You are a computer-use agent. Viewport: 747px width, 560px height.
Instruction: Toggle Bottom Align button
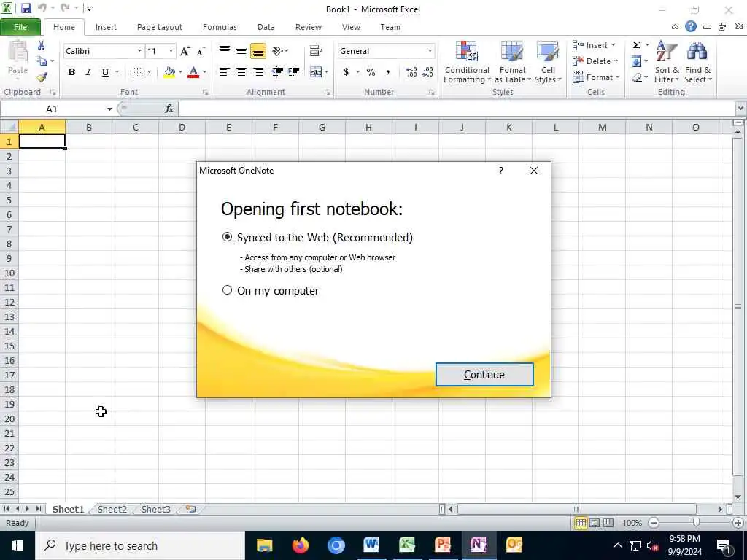258,50
